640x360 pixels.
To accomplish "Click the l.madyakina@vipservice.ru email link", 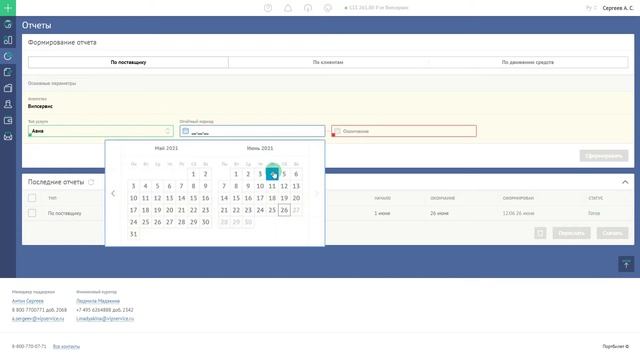I will pos(105,319).
